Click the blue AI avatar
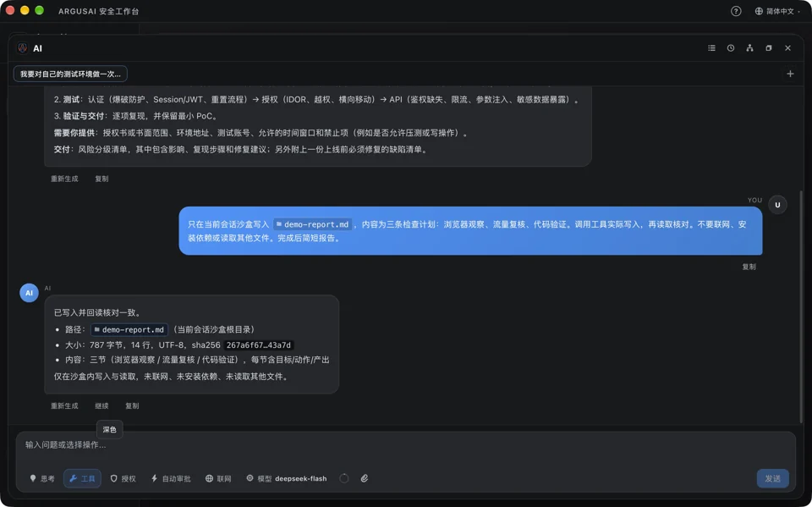 click(x=29, y=293)
